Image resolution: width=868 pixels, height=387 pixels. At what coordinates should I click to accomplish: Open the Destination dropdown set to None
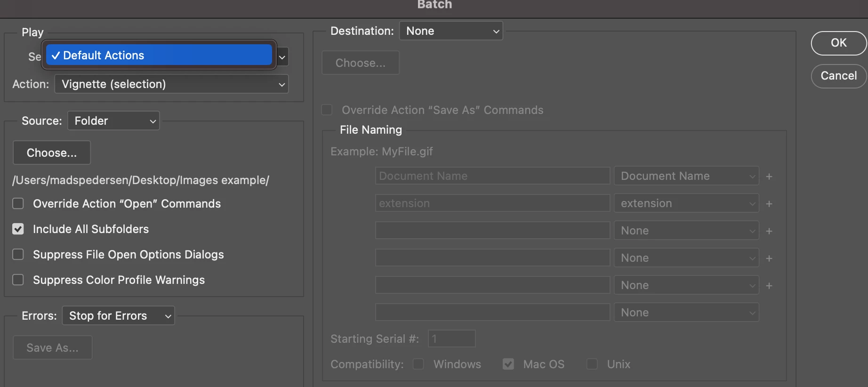(451, 31)
